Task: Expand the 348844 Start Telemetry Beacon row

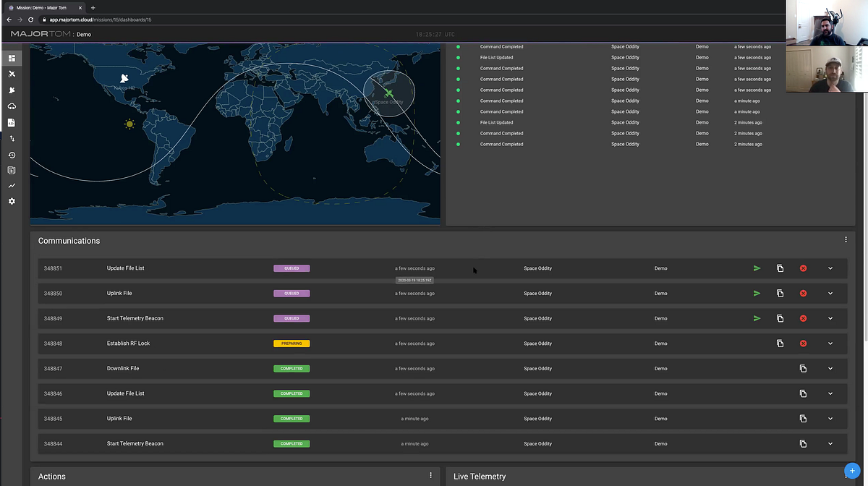Action: tap(830, 444)
